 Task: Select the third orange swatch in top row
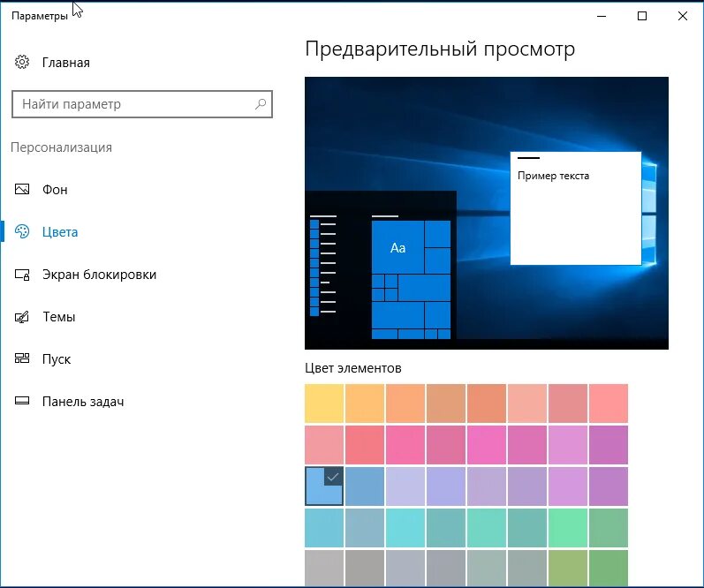click(x=405, y=403)
